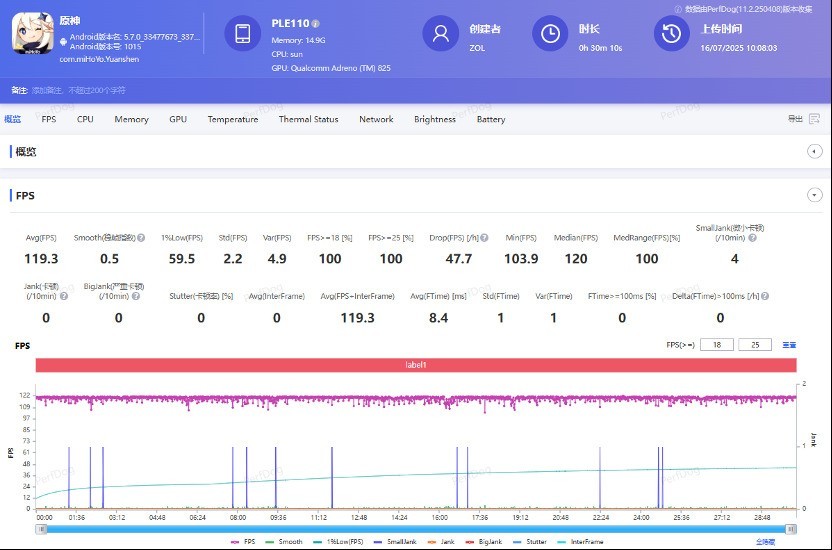Click help icon next to Smooth metric

pos(141,238)
